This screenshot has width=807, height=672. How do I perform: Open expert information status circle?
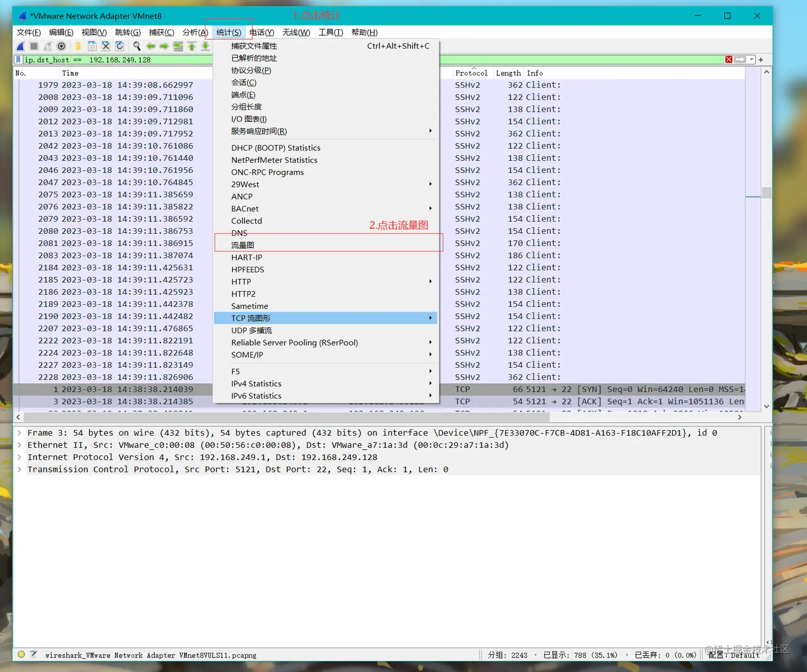click(x=21, y=654)
